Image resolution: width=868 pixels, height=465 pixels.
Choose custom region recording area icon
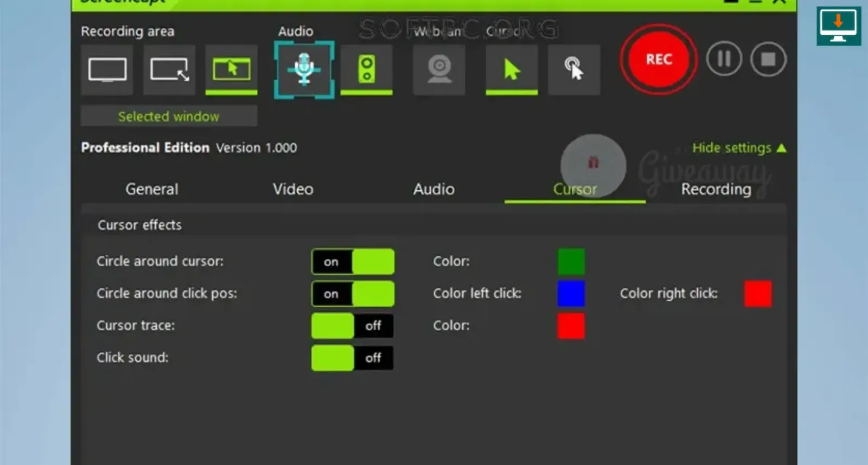click(x=169, y=70)
